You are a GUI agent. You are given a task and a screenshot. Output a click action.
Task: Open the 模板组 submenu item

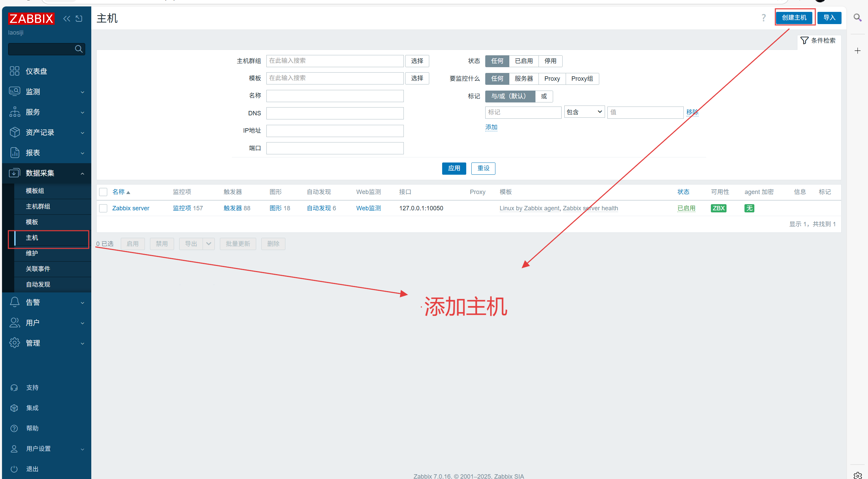pos(53,191)
